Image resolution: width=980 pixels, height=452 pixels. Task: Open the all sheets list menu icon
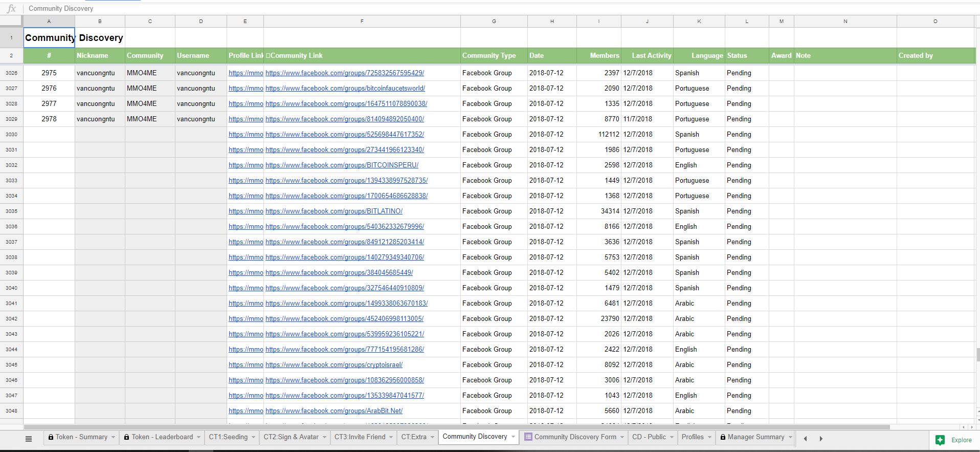tap(29, 438)
